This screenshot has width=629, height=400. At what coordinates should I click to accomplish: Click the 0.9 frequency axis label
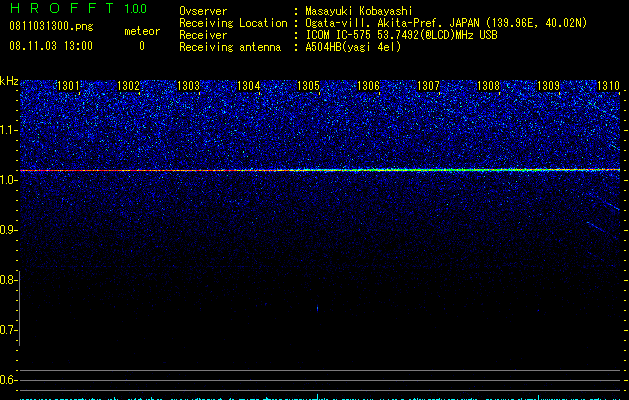pos(9,230)
